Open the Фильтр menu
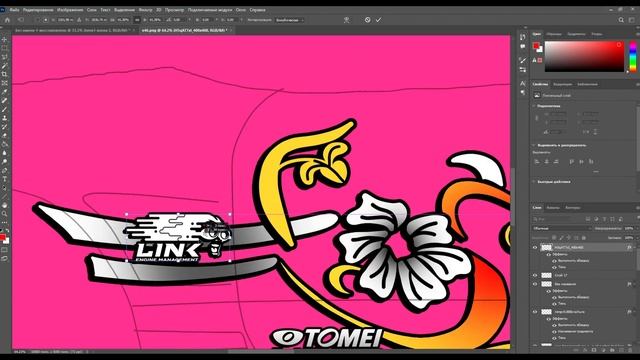 point(145,10)
